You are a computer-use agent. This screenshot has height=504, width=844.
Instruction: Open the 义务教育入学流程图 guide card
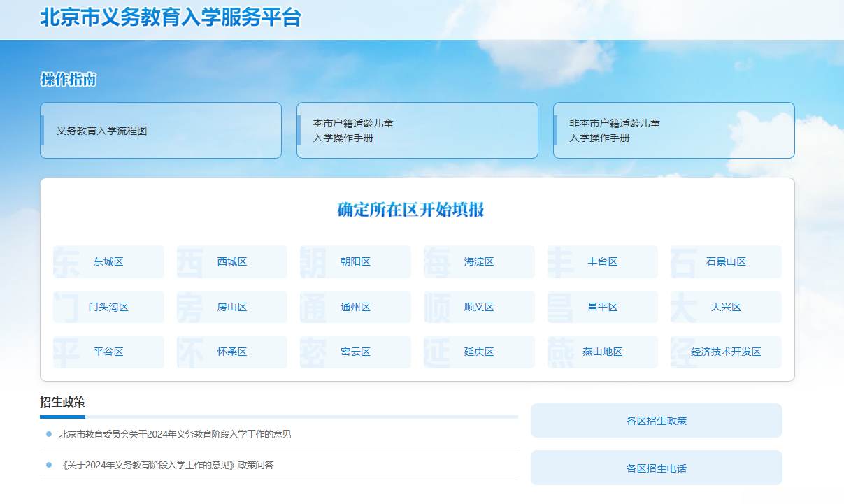[x=161, y=131]
